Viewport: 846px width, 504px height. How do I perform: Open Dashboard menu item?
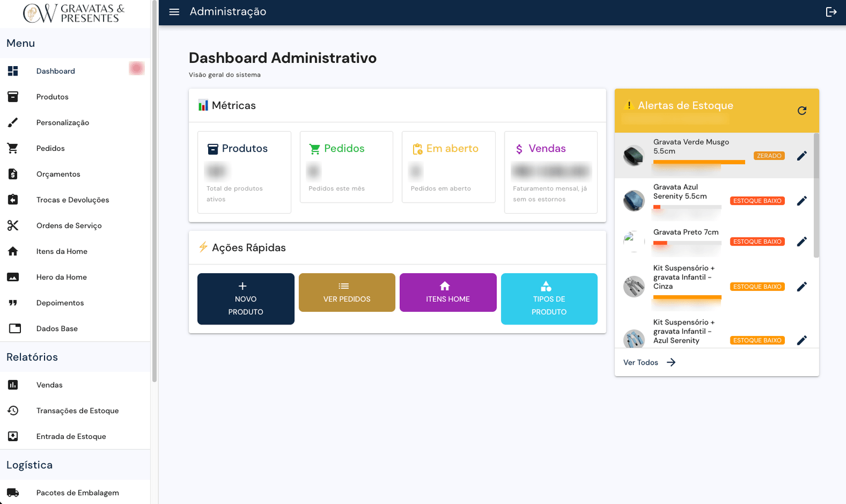(x=75, y=71)
